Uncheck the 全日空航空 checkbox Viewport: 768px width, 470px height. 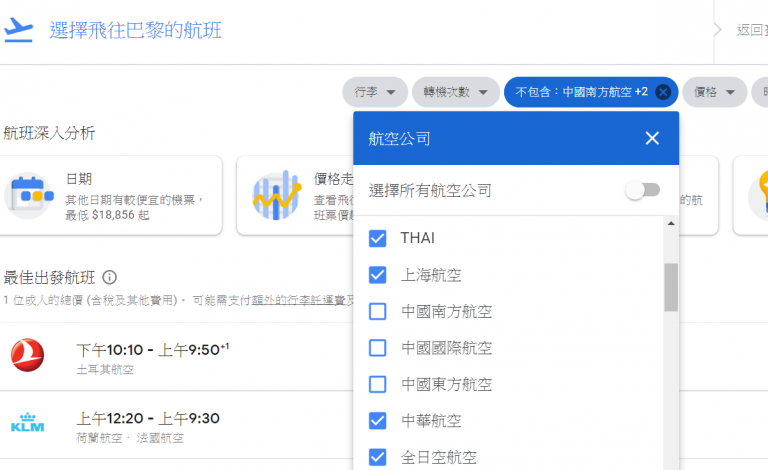[378, 457]
